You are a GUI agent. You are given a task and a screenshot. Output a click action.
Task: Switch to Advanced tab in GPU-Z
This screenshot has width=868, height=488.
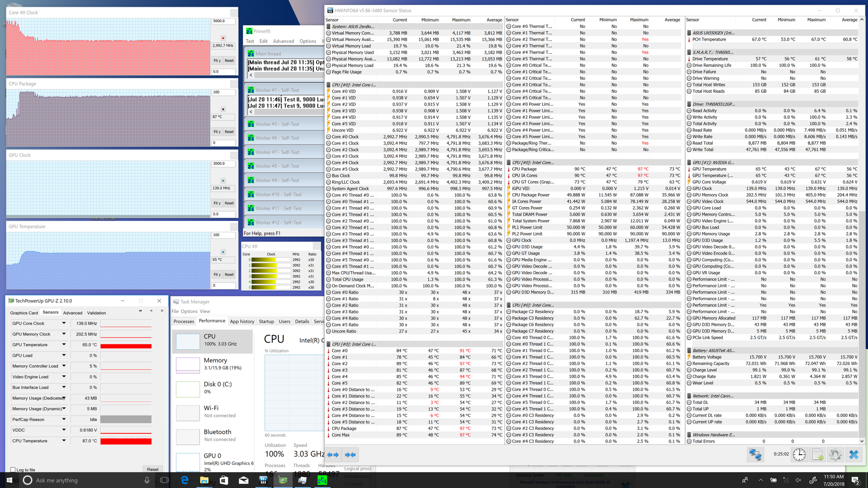point(73,313)
